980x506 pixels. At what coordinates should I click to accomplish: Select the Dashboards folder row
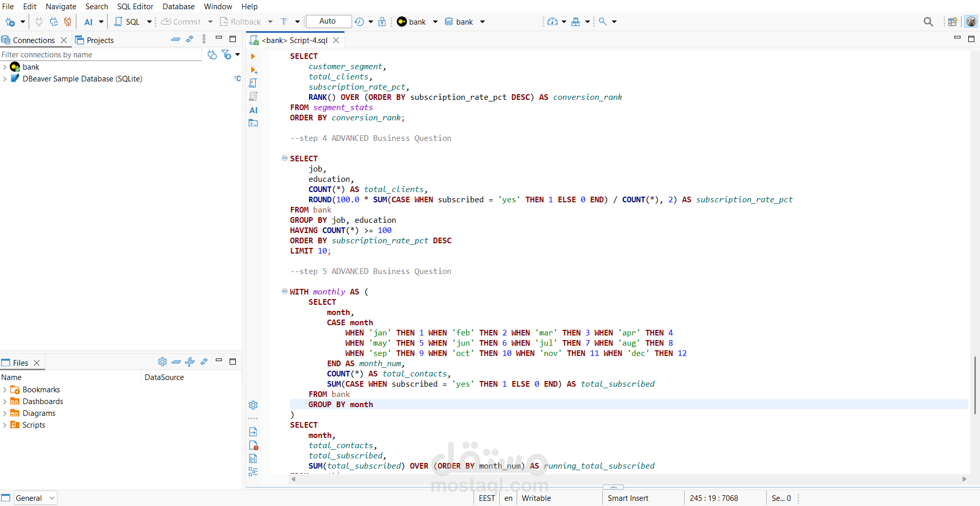point(43,402)
